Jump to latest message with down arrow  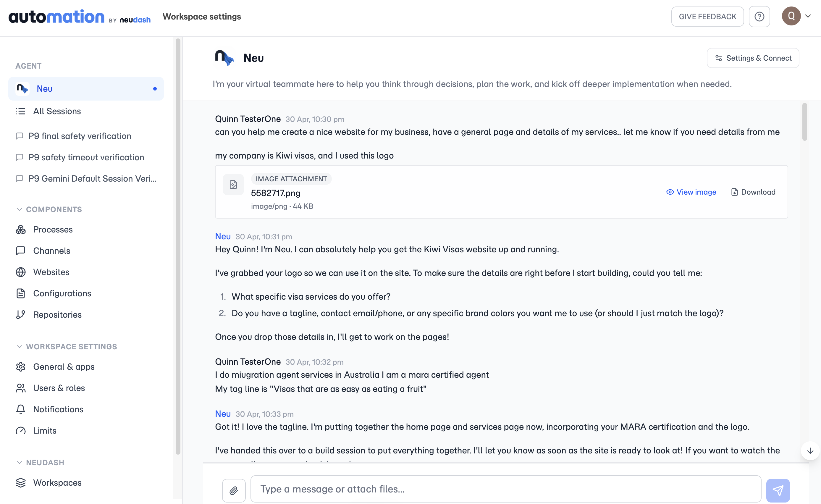[x=810, y=451]
